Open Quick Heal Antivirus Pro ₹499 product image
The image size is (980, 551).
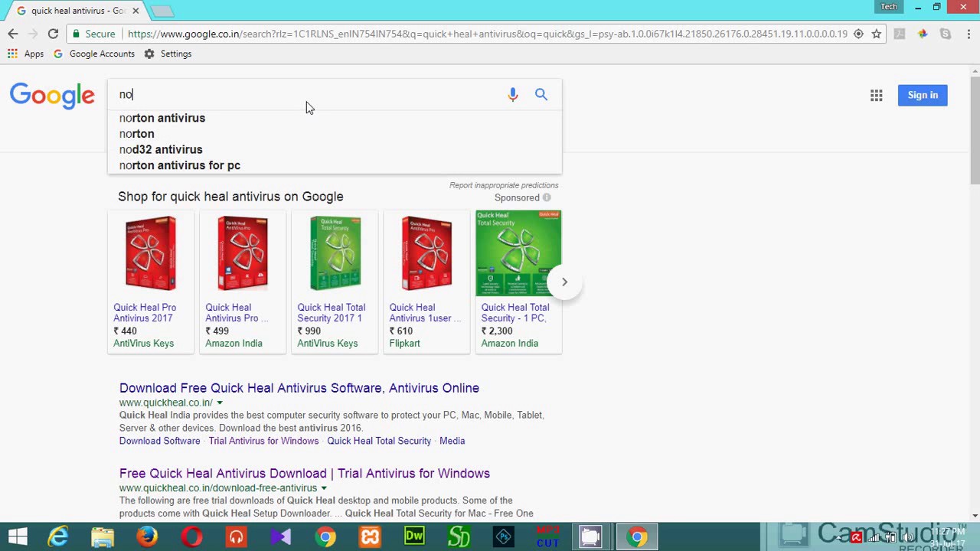(x=243, y=253)
